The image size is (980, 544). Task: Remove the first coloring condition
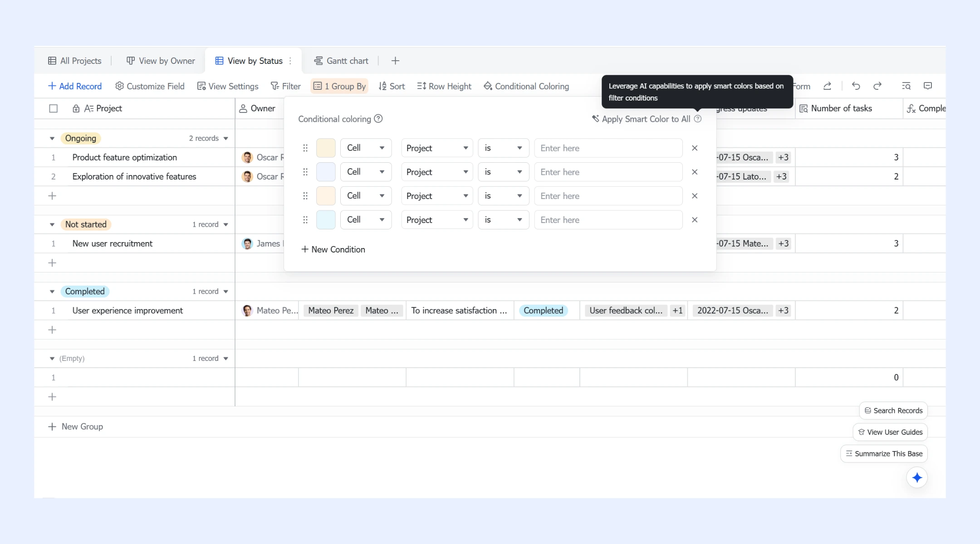[x=695, y=148]
